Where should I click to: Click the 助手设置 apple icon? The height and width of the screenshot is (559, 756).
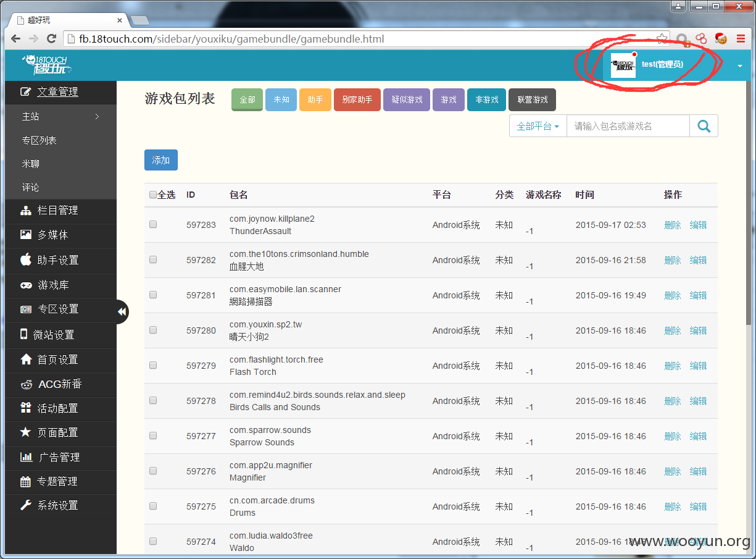point(25,259)
